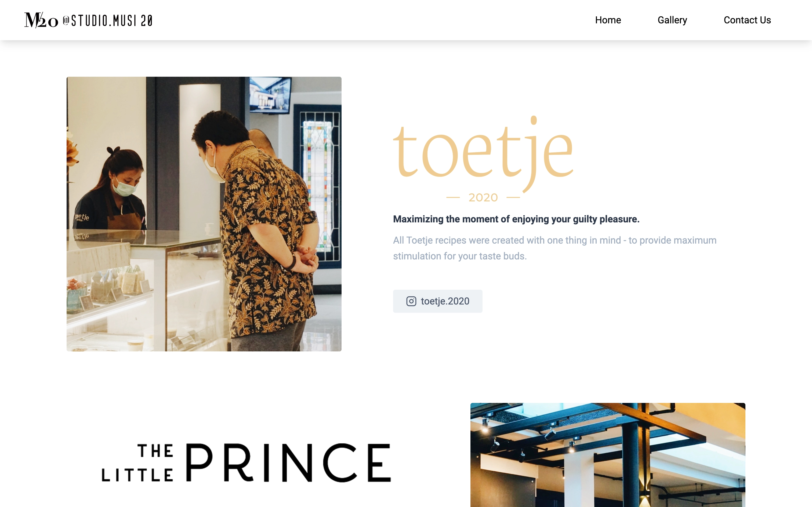The width and height of the screenshot is (812, 507).
Task: Open the ceiling beams interior photo
Action: coord(608,455)
